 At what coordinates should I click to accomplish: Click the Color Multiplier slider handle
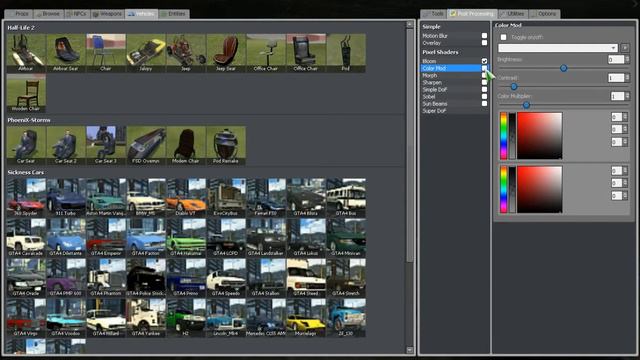coord(527,105)
